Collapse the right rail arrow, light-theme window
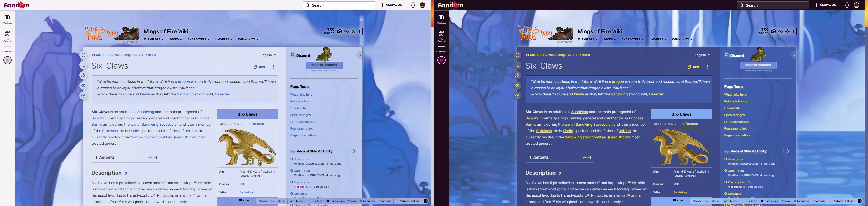 [x=360, y=55]
